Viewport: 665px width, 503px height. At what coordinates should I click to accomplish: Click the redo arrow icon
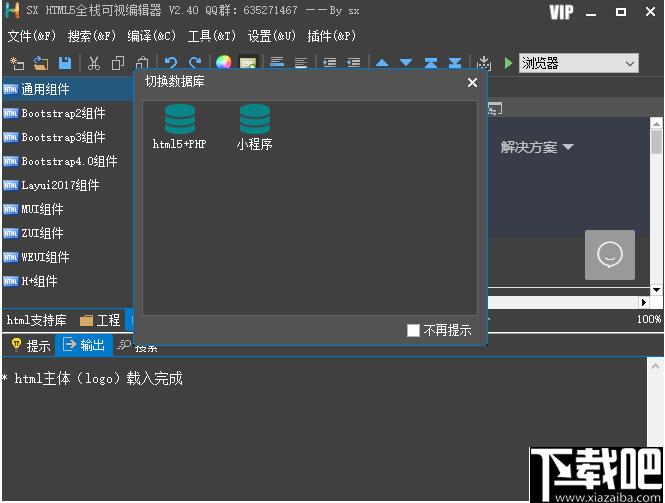195,62
